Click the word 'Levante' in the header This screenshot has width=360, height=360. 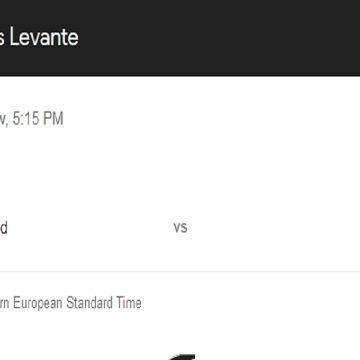click(x=44, y=37)
